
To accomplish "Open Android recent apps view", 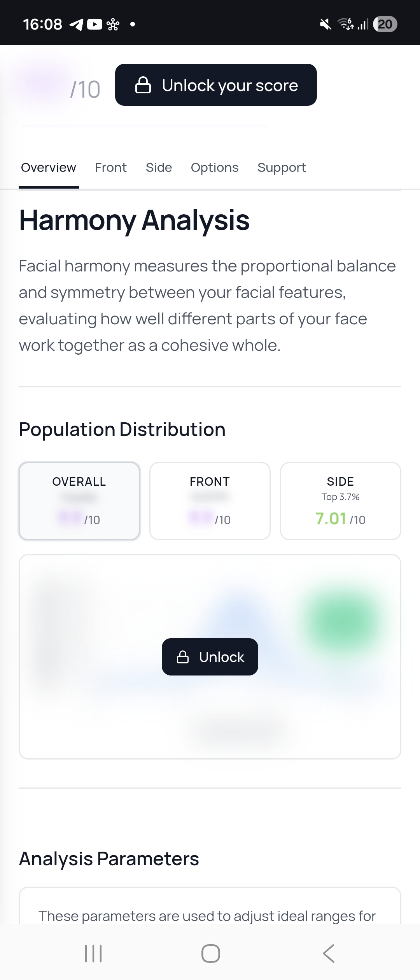I will click(x=93, y=954).
